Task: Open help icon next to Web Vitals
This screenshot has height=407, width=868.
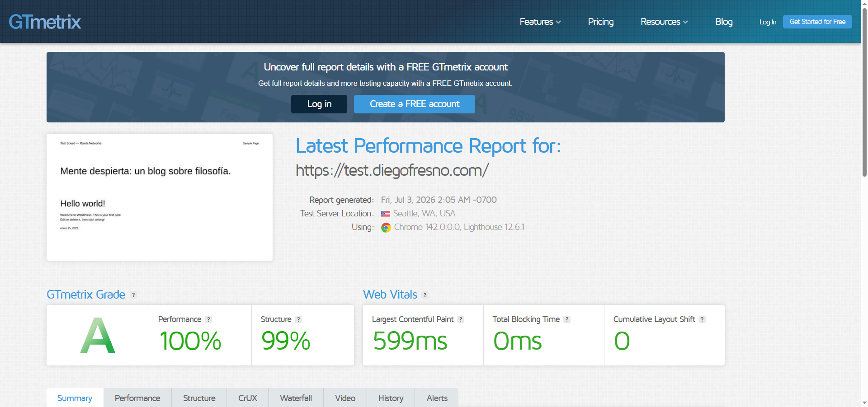Action: pyautogui.click(x=425, y=295)
